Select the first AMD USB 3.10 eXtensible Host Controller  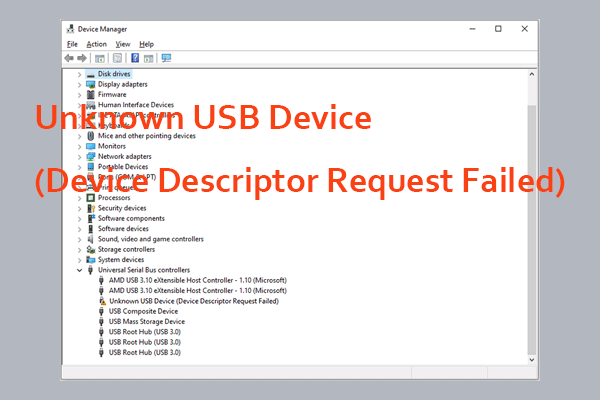(197, 280)
